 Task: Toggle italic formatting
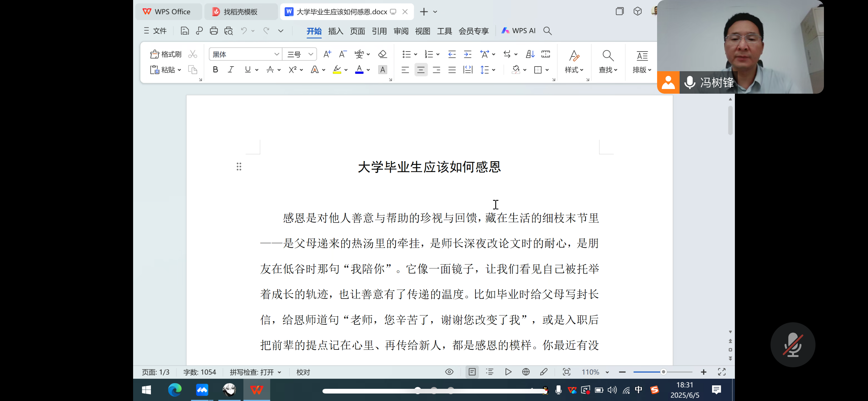click(231, 69)
